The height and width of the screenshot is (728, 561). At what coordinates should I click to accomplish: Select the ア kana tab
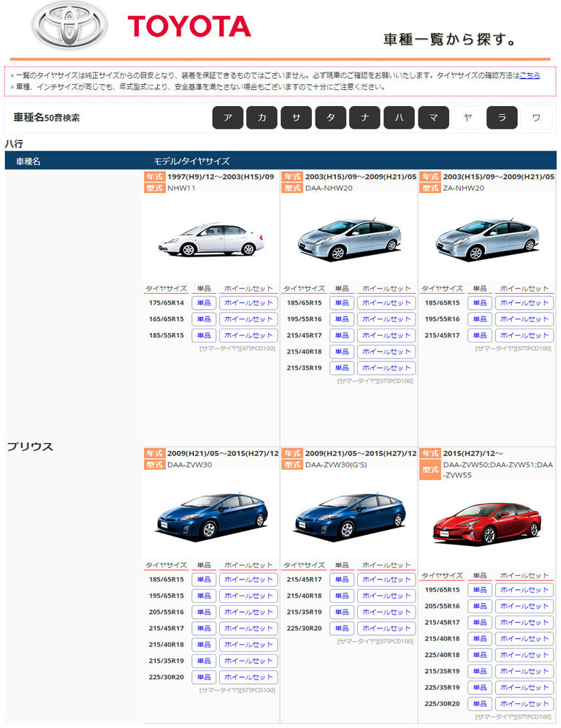click(228, 118)
